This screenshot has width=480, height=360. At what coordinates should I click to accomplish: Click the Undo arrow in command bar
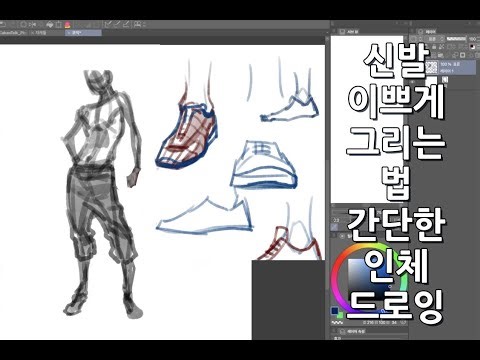pos(3,24)
